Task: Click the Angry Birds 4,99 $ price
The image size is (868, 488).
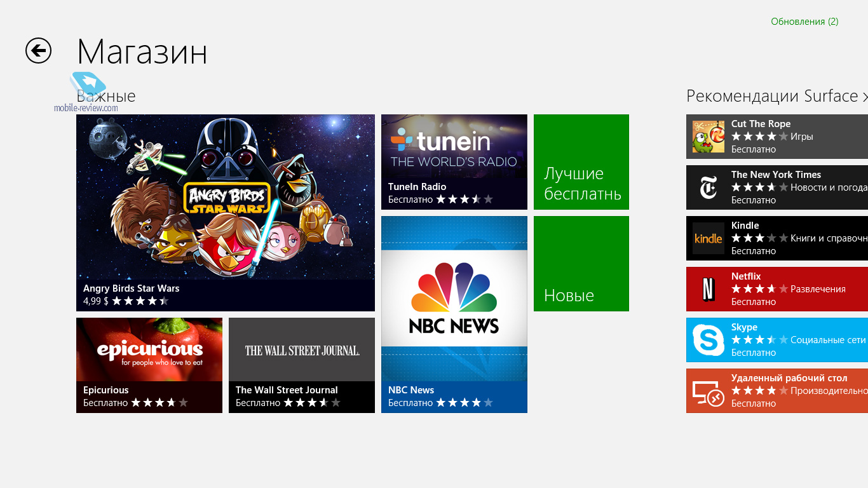Action: [96, 301]
